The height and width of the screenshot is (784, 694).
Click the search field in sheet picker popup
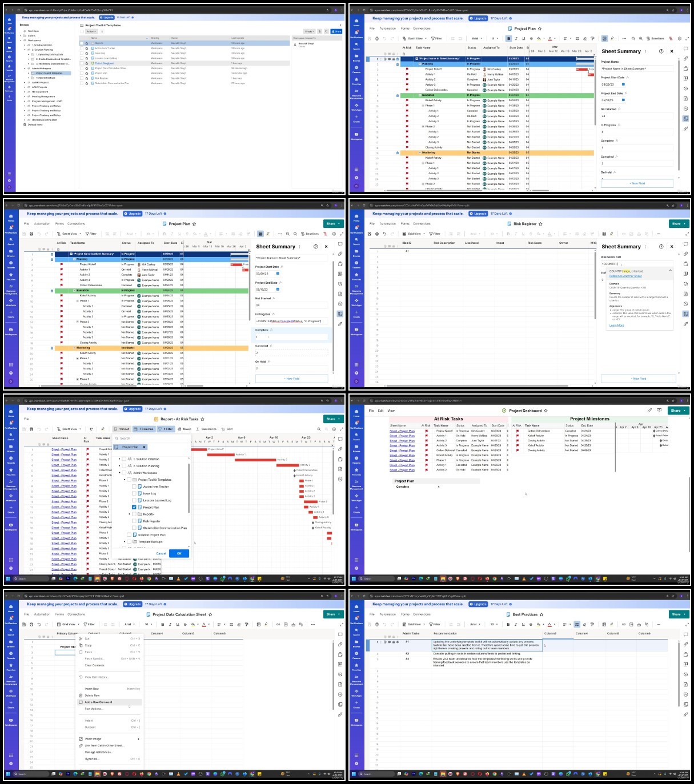click(x=151, y=439)
